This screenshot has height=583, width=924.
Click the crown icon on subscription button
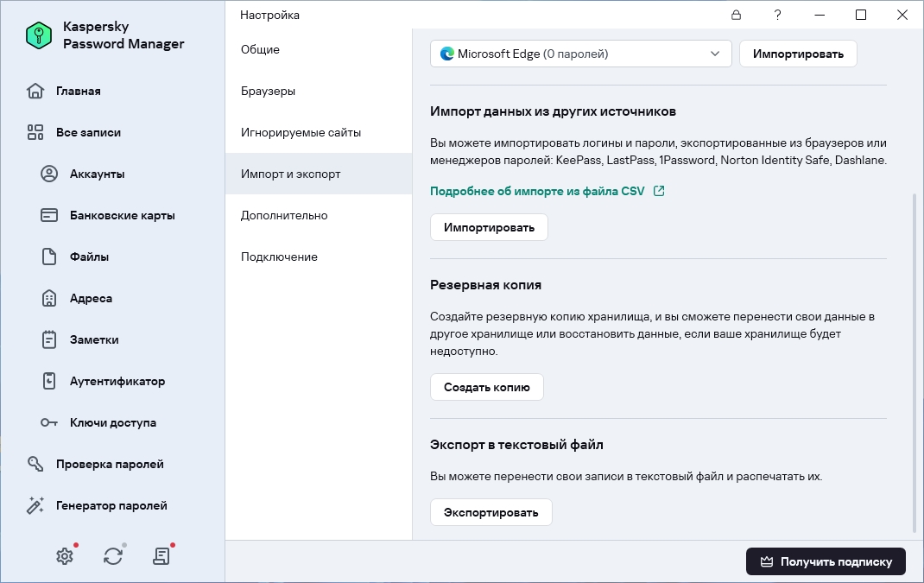767,561
